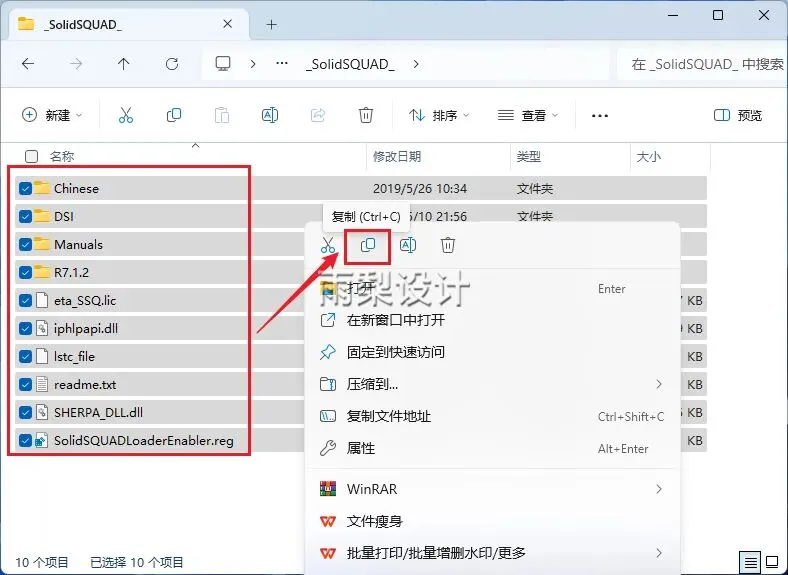Click the folder icon of Manuals
This screenshot has height=575, width=788.
coord(42,244)
